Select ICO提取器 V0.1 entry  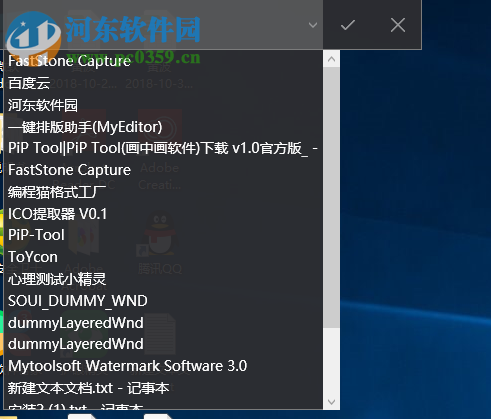coord(163,214)
